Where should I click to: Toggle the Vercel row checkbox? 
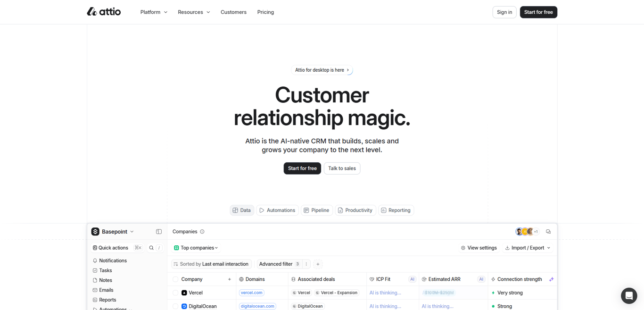175,293
